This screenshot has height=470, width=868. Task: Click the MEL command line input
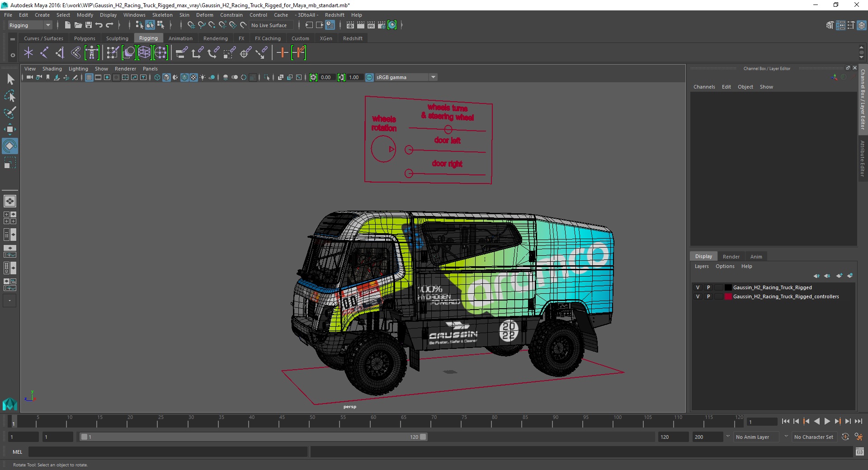pos(168,451)
